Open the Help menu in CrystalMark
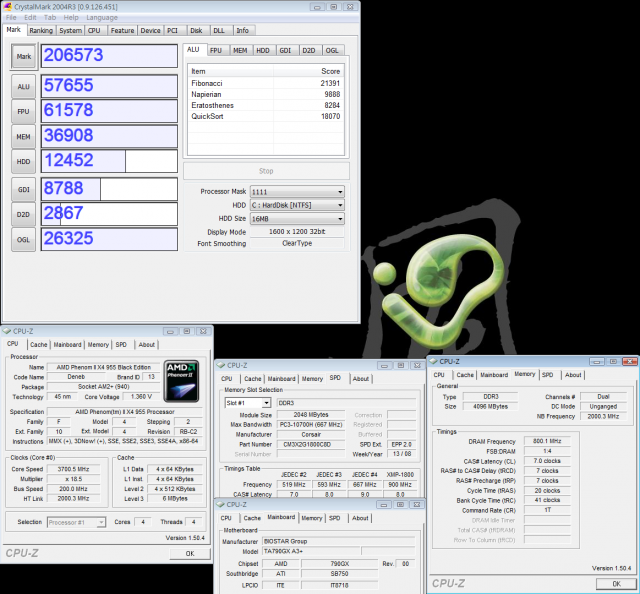Image resolution: width=640 pixels, height=594 pixels. click(71, 18)
